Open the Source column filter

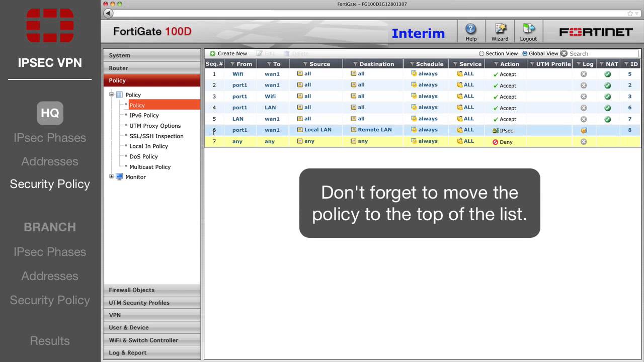click(305, 64)
